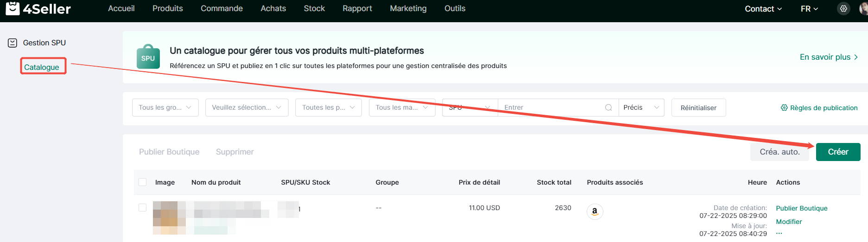Check the first product row checkbox
This screenshot has height=242, width=868.
[143, 208]
